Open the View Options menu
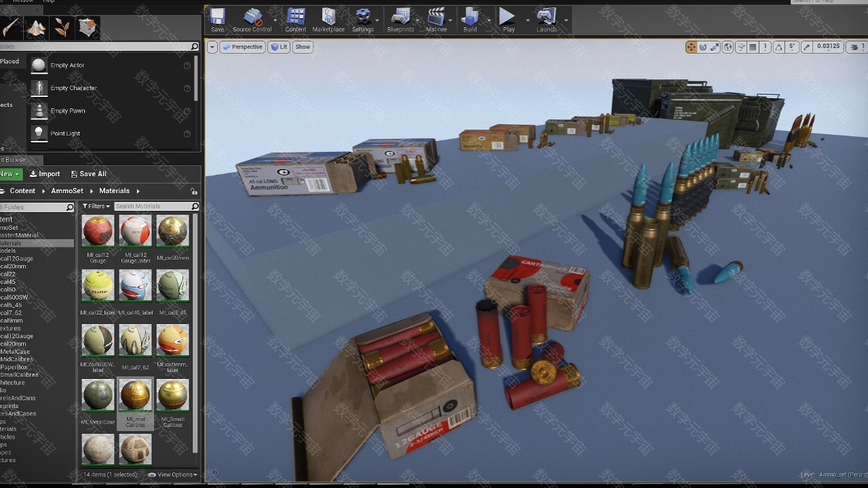The height and width of the screenshot is (488, 868). tap(173, 474)
